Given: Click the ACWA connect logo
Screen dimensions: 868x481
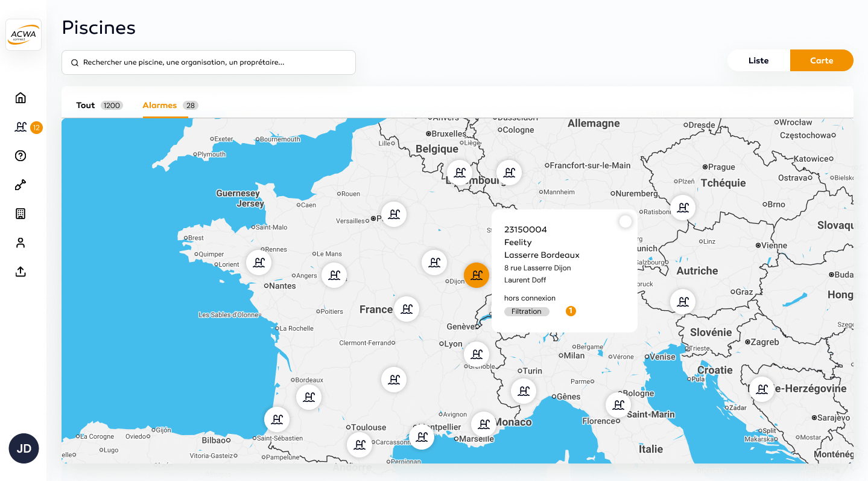Looking at the screenshot, I should click(24, 34).
